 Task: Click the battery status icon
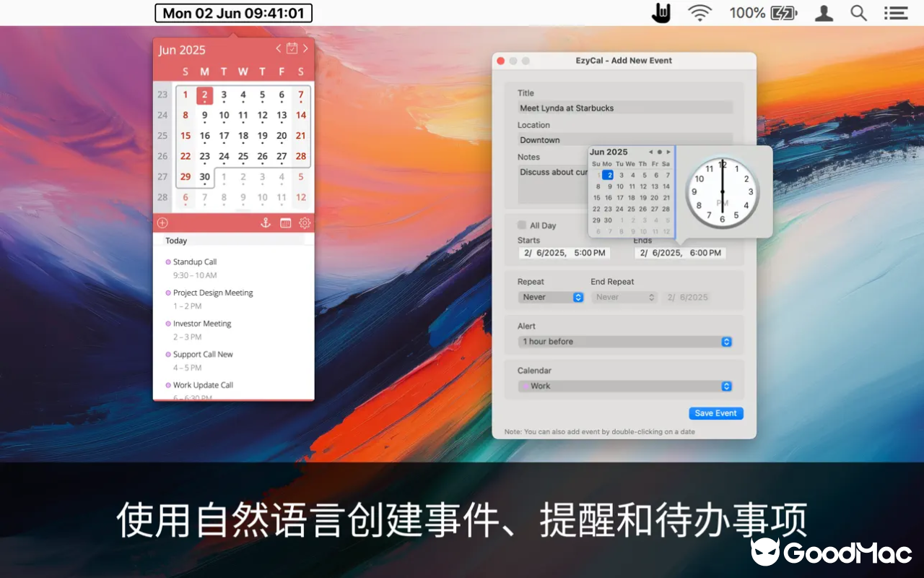pos(784,13)
